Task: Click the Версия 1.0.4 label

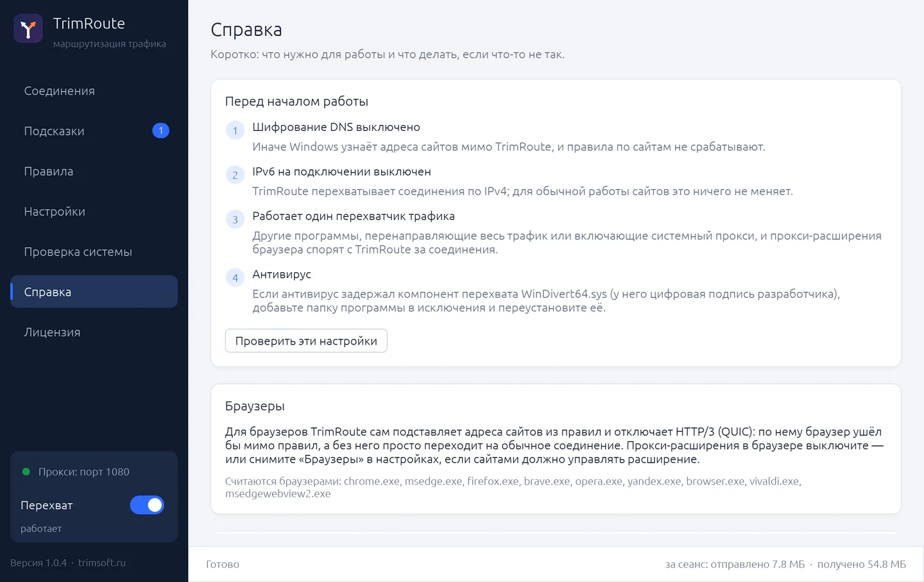Action: point(38,563)
